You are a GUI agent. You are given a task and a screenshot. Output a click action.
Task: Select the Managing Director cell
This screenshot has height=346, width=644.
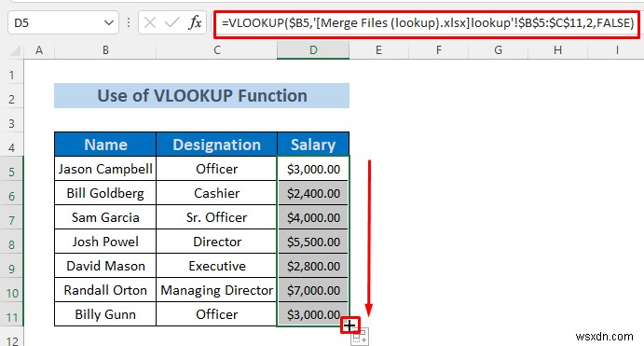[x=217, y=290]
